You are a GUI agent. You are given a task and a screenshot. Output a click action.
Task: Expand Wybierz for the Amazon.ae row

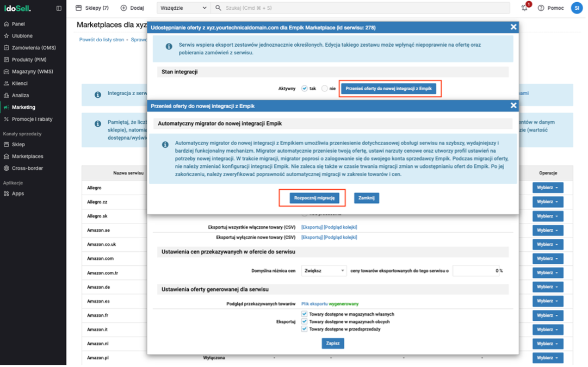[548, 230]
